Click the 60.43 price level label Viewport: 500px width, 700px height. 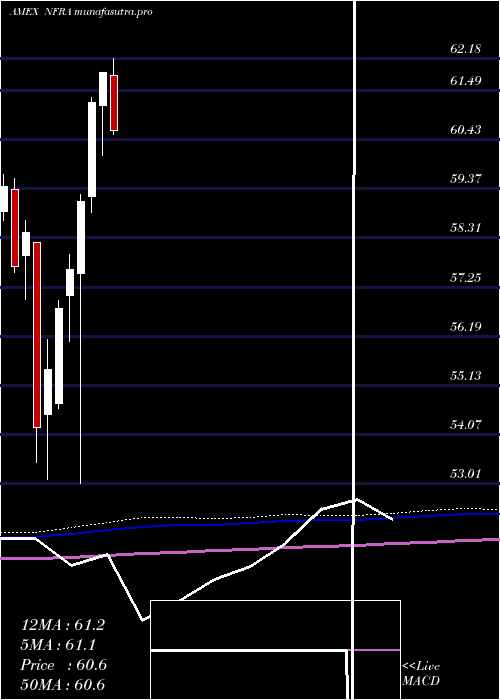point(466,130)
